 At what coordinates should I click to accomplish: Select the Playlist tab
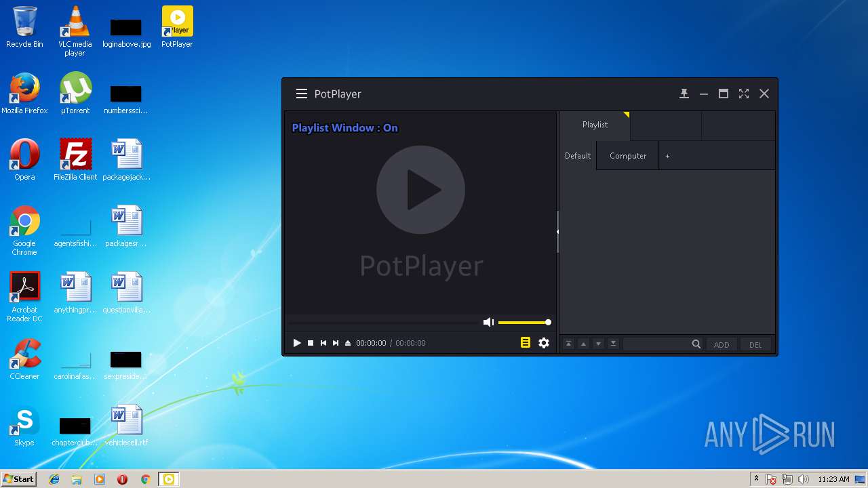(x=595, y=125)
